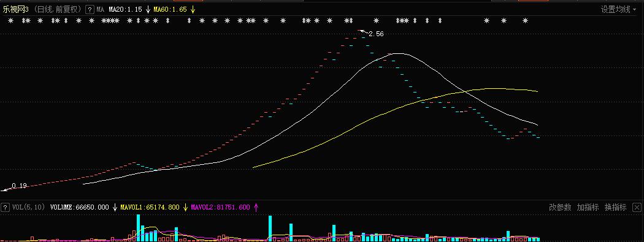Click the MA60:1.65 readout
Viewport: 644px width, 242px height.
click(170, 9)
